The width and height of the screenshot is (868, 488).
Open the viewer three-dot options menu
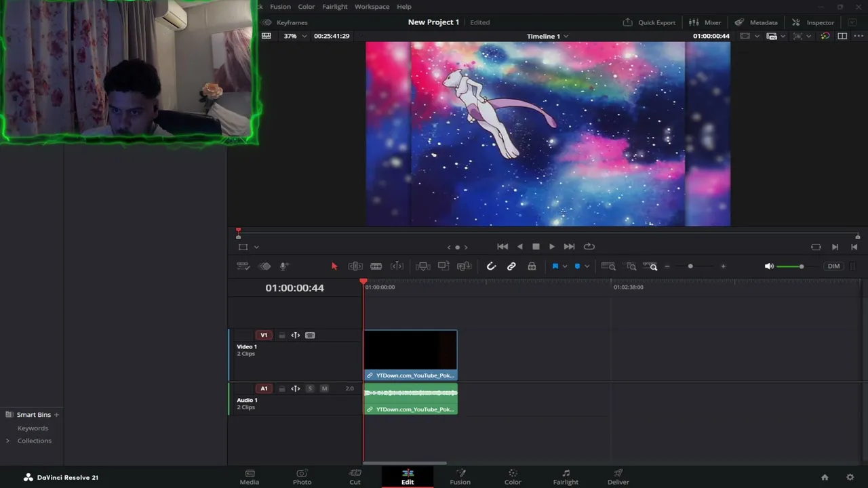click(857, 36)
